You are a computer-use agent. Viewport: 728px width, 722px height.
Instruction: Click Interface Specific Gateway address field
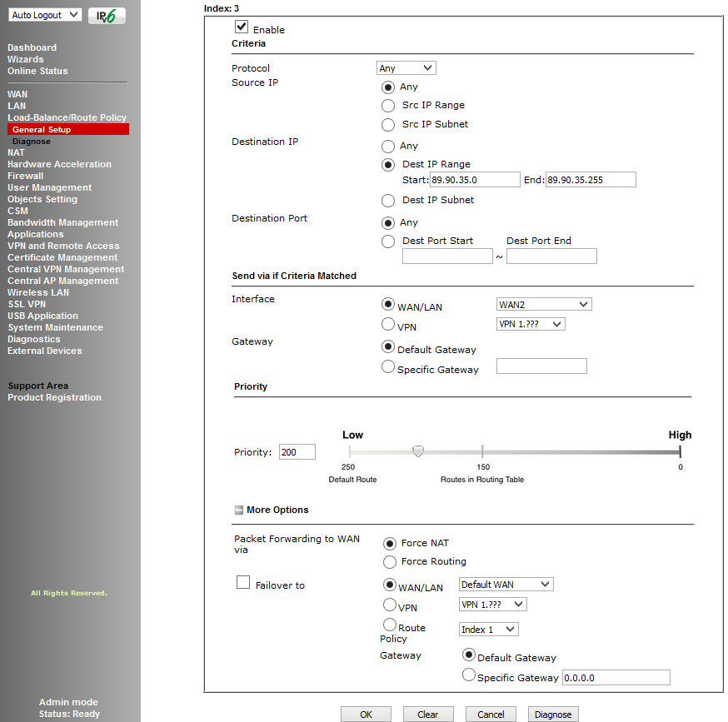tap(541, 366)
